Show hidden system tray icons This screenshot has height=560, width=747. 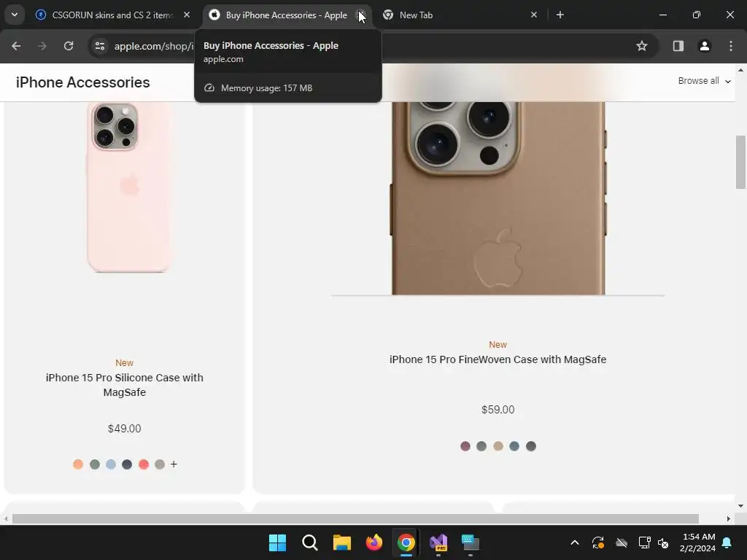point(575,542)
